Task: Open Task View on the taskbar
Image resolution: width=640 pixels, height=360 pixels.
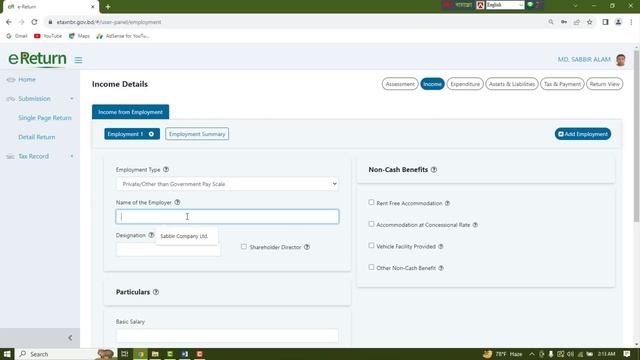Action: tap(124, 354)
